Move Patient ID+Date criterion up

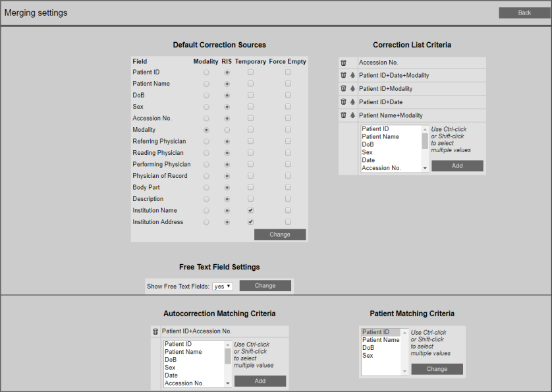point(352,102)
